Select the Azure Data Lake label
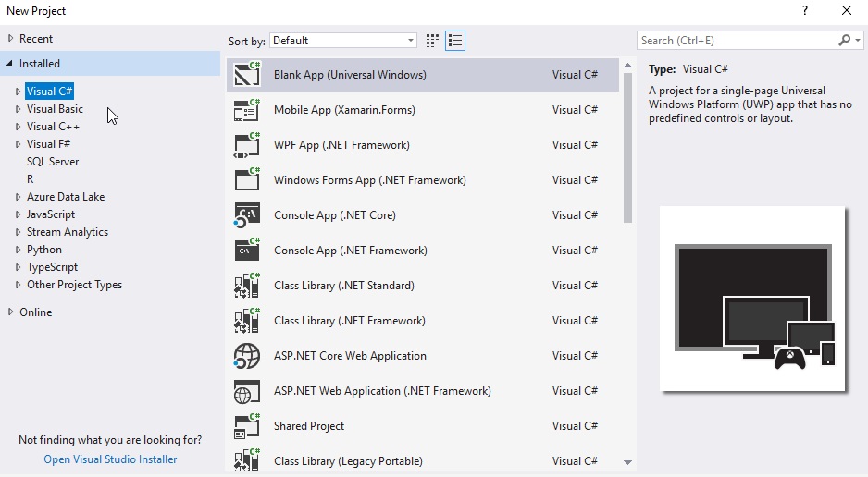 tap(66, 197)
